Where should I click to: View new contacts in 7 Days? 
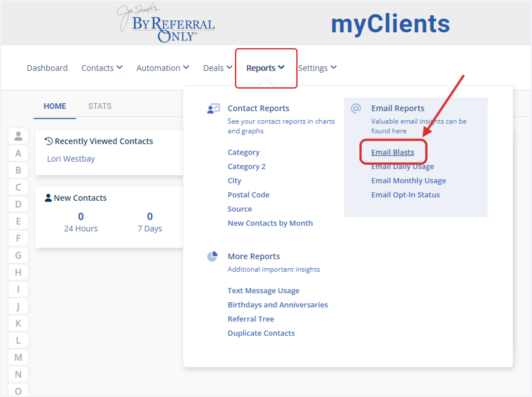150,222
